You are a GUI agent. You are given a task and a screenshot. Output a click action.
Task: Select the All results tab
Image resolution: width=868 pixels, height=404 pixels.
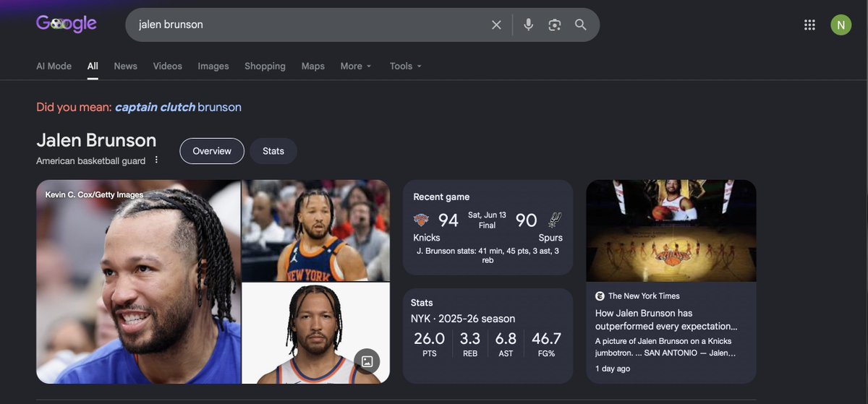click(x=93, y=66)
